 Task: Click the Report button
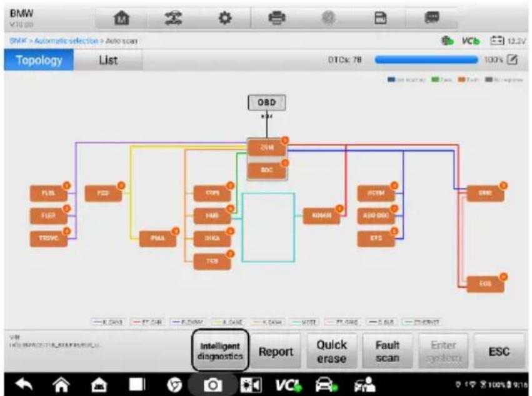[x=276, y=351]
